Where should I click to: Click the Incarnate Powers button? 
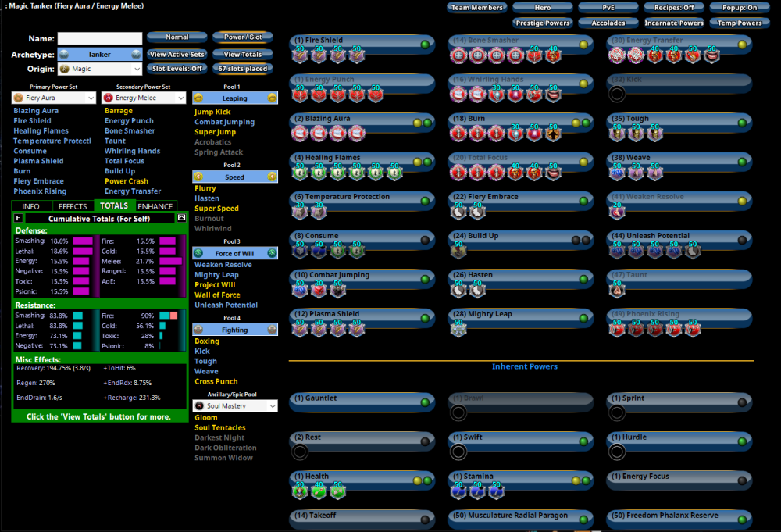[673, 23]
